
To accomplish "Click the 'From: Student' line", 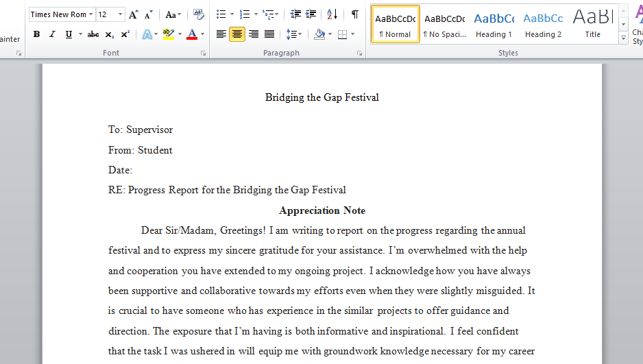I will coord(141,150).
